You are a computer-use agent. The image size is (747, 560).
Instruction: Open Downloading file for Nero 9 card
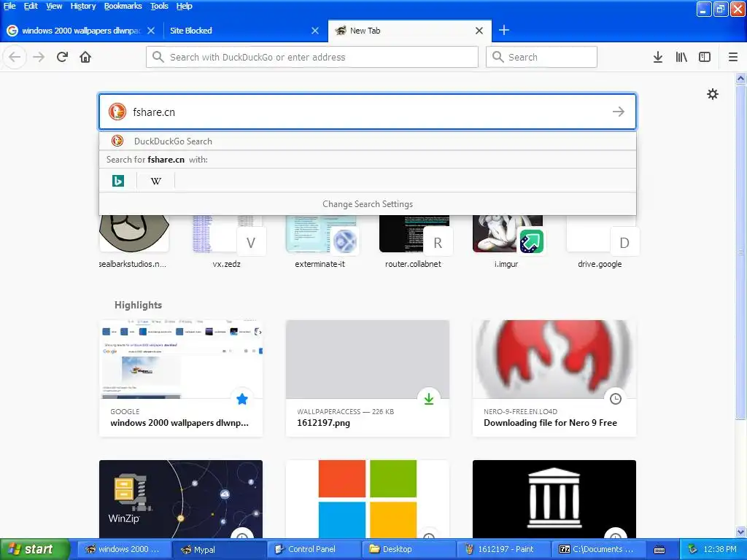(554, 378)
